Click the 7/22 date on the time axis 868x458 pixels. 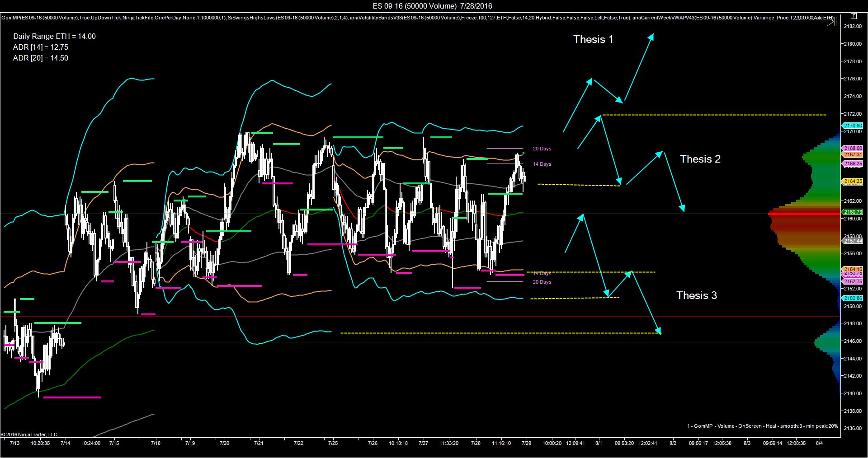coord(298,443)
